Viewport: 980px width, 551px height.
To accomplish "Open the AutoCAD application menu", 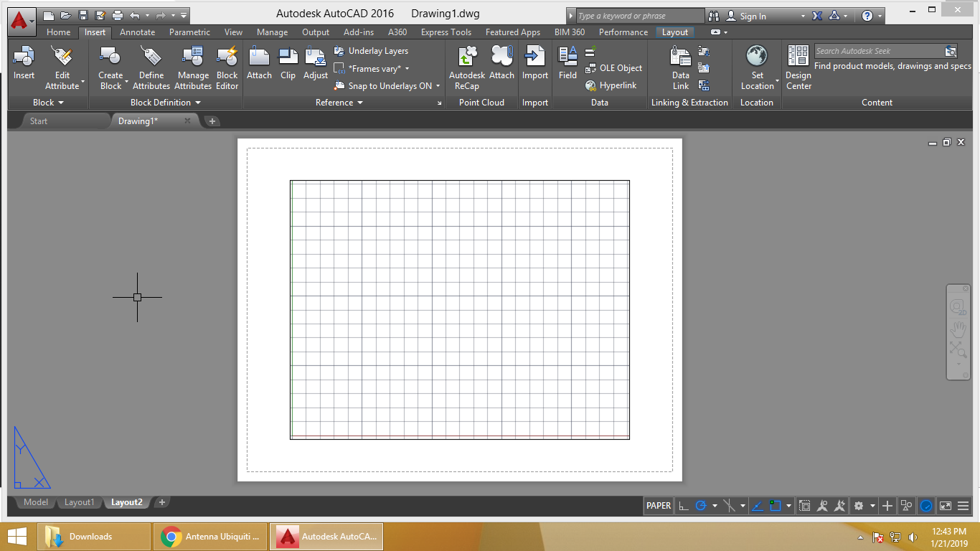I will (x=21, y=20).
